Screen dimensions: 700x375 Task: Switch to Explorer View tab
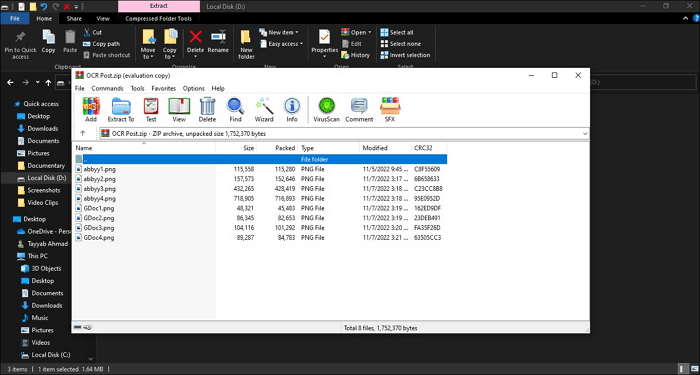tap(103, 19)
